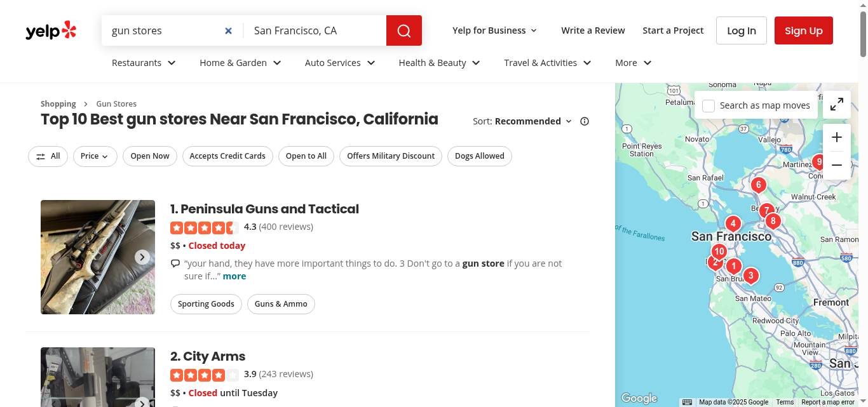Select map pin number 9

[x=818, y=162]
